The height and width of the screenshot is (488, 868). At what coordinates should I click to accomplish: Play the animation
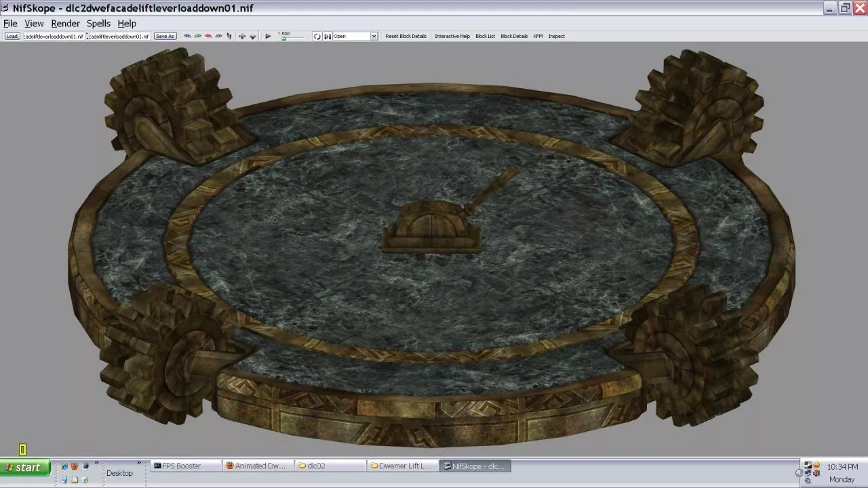coord(268,36)
